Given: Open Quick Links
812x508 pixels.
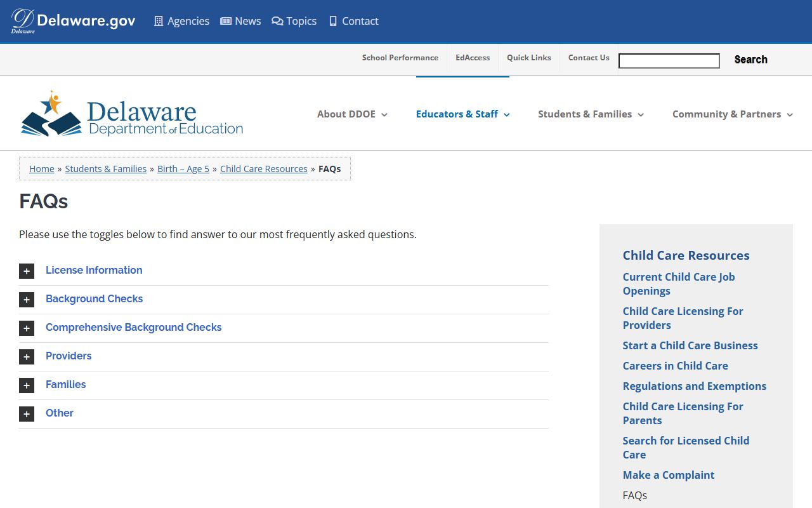Looking at the screenshot, I should (x=529, y=58).
